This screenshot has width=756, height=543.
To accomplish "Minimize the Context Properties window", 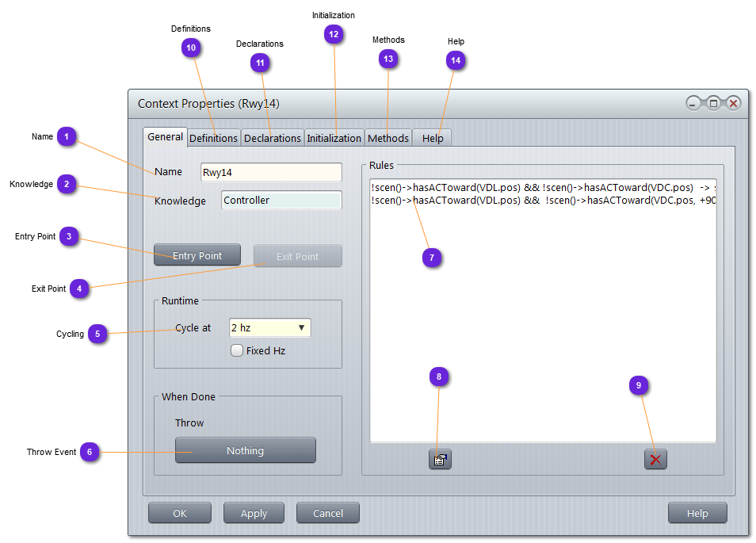I will tap(694, 104).
